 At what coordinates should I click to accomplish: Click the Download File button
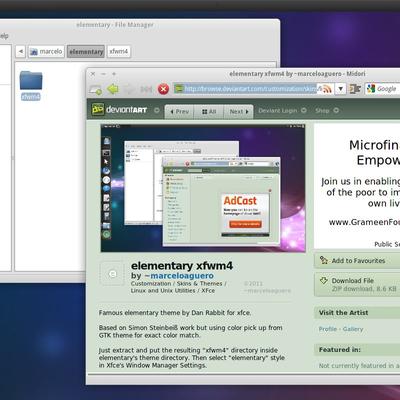tap(357, 284)
